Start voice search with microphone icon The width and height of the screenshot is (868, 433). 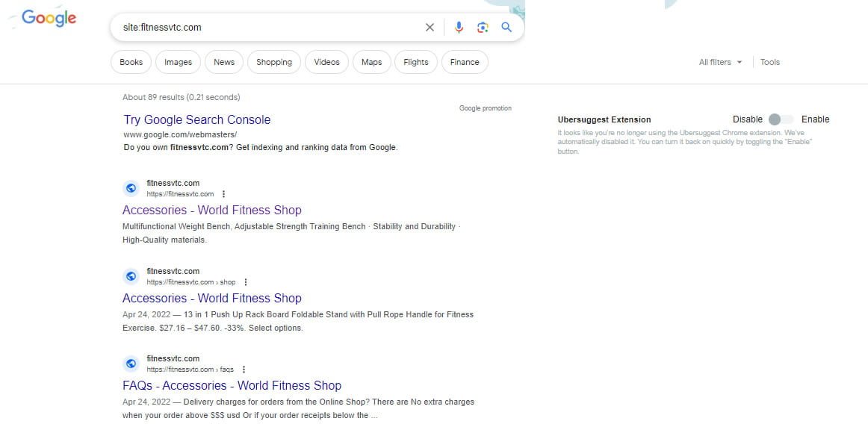coord(459,27)
